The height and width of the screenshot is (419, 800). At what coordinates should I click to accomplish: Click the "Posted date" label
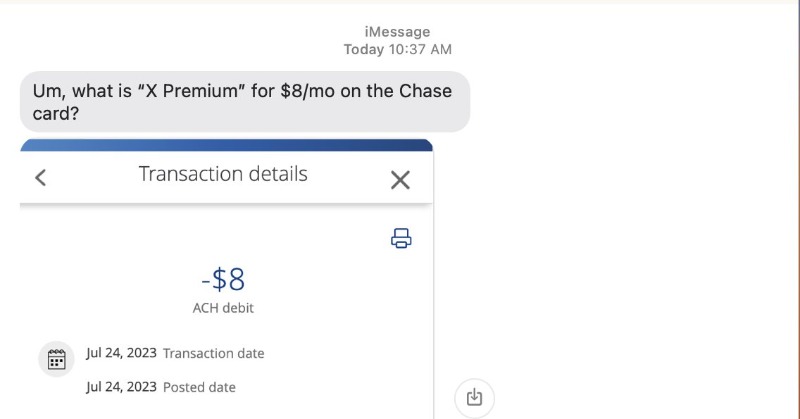click(x=199, y=387)
